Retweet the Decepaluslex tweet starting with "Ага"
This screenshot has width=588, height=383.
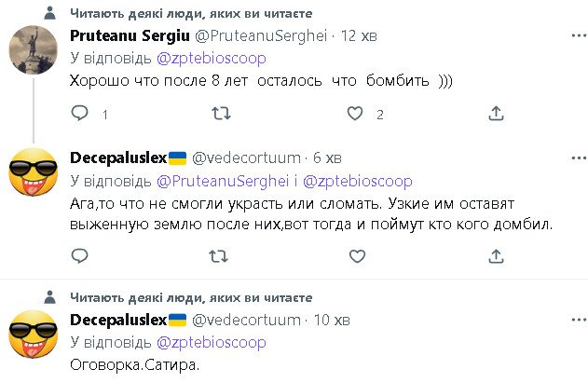coord(222,254)
